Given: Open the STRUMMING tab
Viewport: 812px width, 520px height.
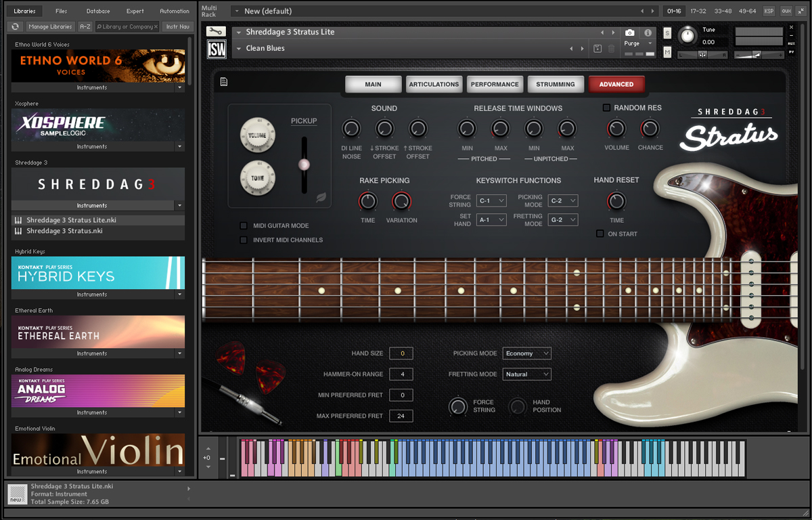Looking at the screenshot, I should 556,84.
